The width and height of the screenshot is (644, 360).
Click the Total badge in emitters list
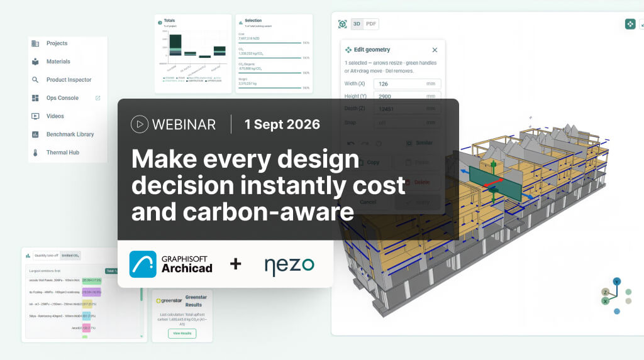tap(111, 271)
